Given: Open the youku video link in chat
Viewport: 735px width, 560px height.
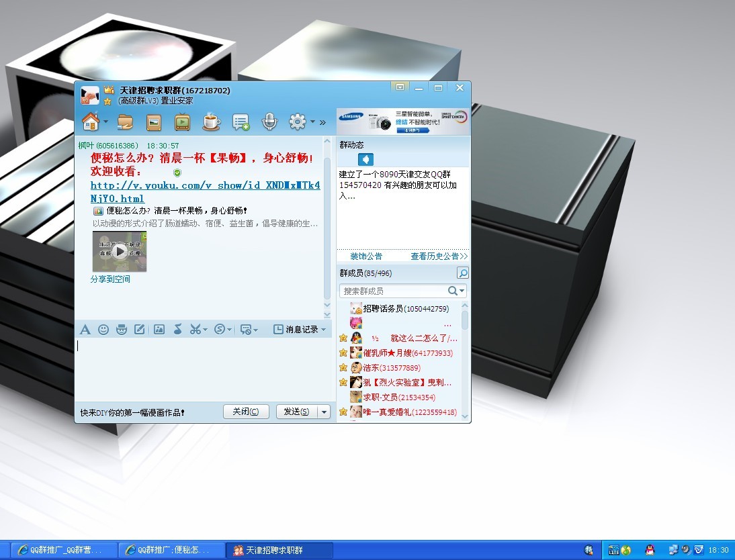Looking at the screenshot, I should coord(205,185).
